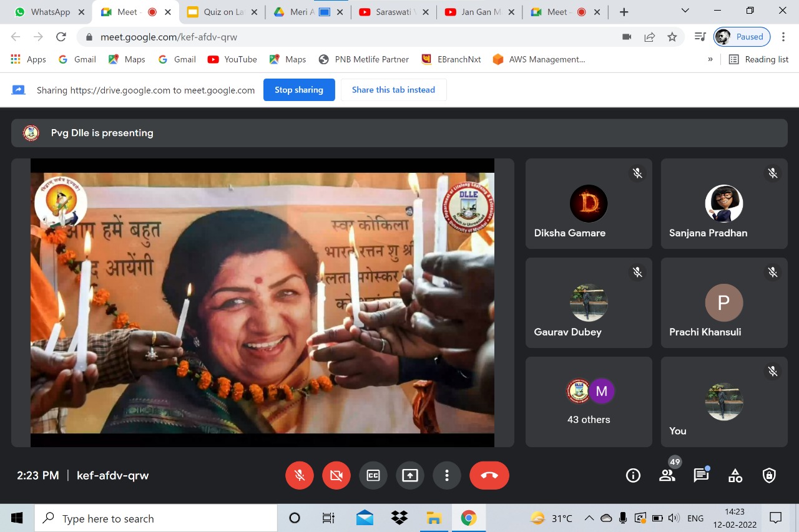Image resolution: width=799 pixels, height=532 pixels.
Task: Open host controls shield icon
Action: pos(769,476)
